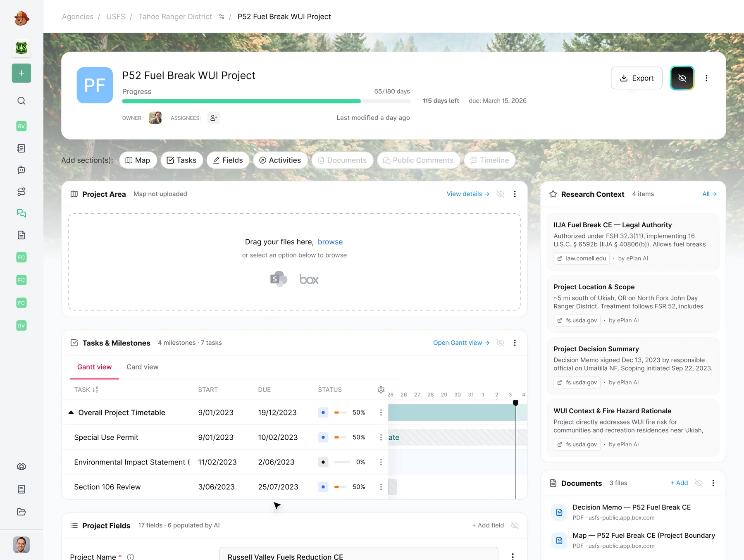The image size is (744, 560).
Task: Click the project progress bar in header
Action: (266, 101)
